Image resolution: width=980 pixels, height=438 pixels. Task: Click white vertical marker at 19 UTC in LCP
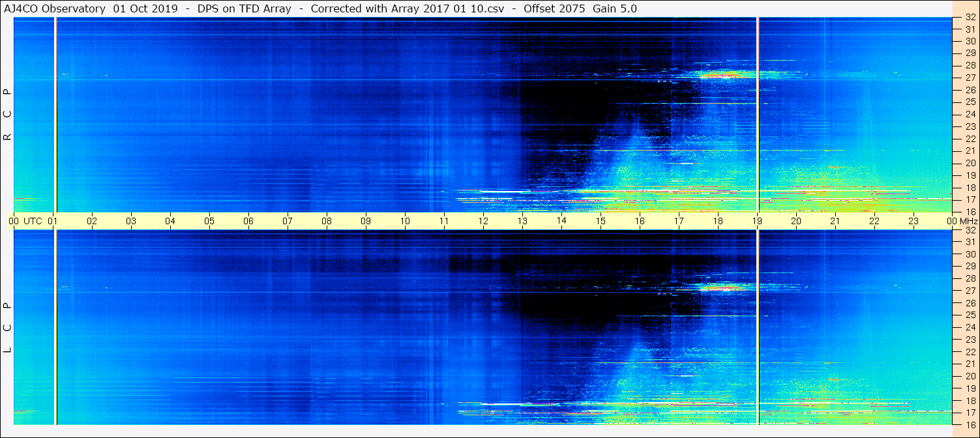point(758,327)
